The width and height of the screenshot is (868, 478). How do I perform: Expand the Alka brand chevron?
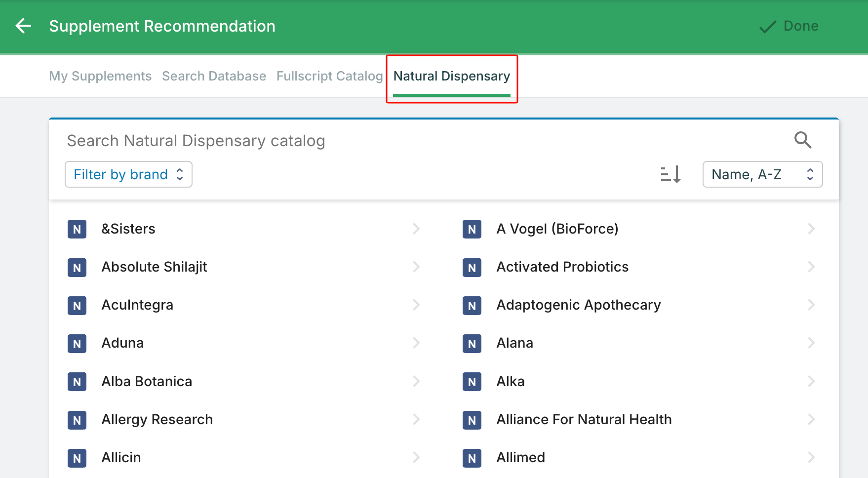[811, 381]
